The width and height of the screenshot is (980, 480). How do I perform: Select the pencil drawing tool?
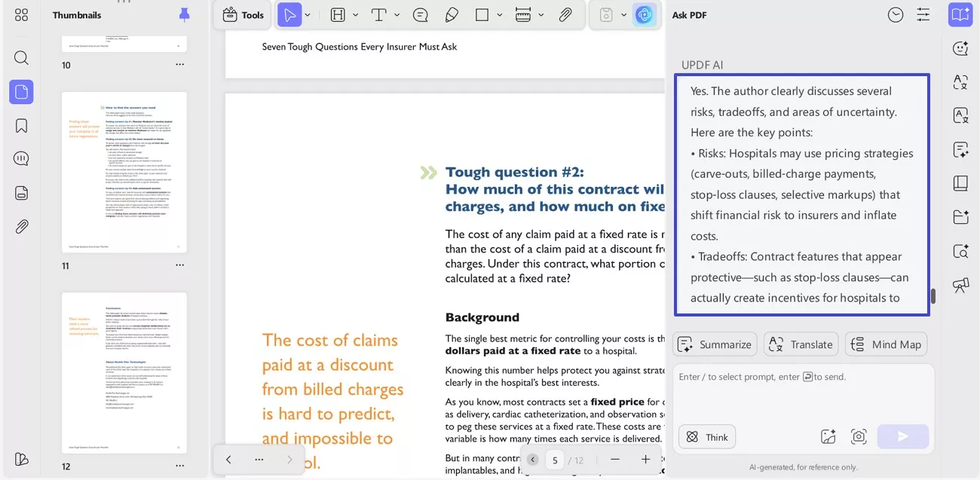click(x=452, y=15)
